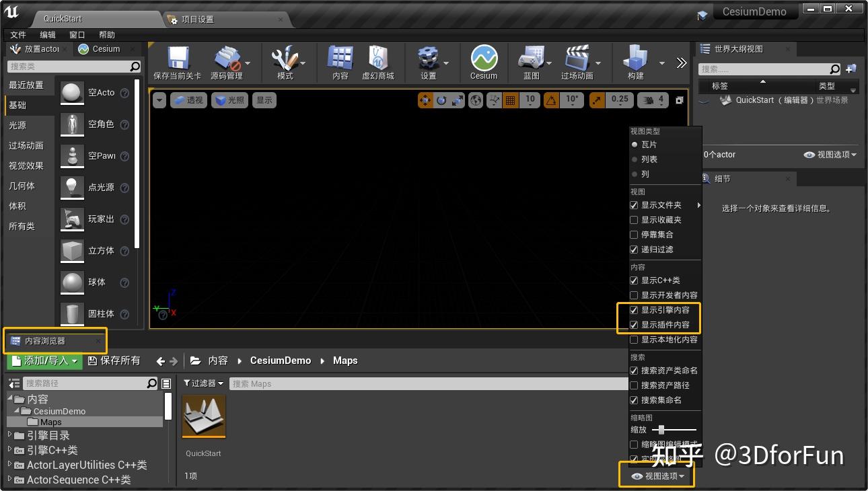This screenshot has width=868, height=491.
Task: Enable Show Favorites (显示收藏夹) checkbox
Action: point(634,220)
